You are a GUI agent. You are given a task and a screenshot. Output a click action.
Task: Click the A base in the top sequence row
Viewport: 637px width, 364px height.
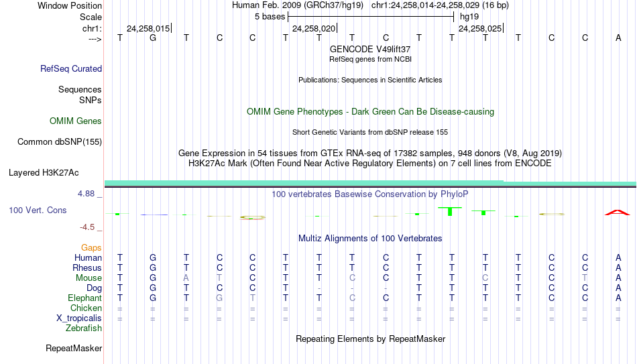tap(618, 38)
